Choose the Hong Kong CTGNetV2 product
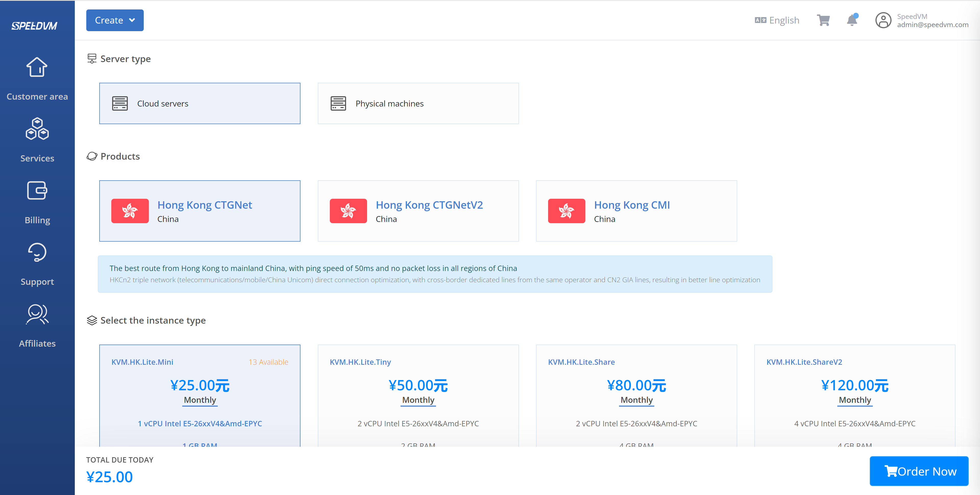 pyautogui.click(x=418, y=211)
